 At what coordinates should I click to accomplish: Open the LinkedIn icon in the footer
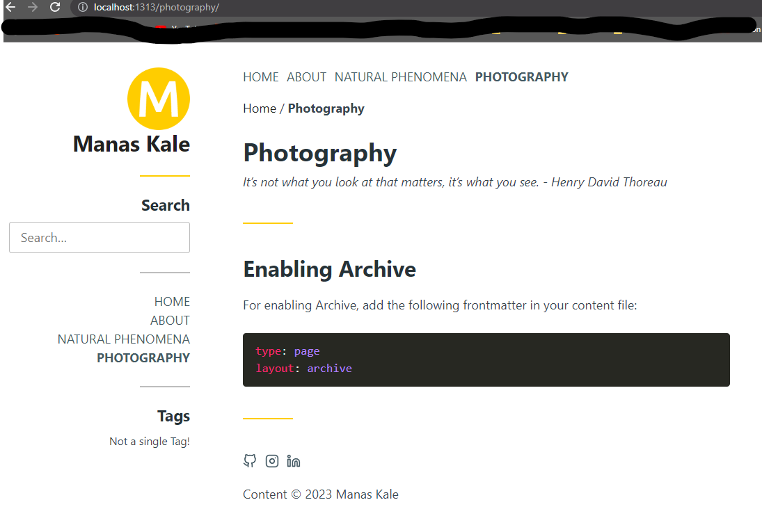point(293,461)
